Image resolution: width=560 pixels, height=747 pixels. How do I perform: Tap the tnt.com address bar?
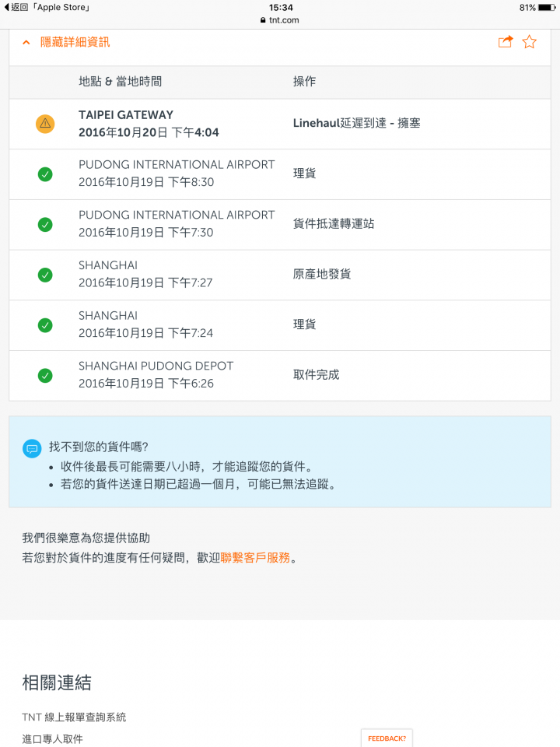pyautogui.click(x=280, y=20)
